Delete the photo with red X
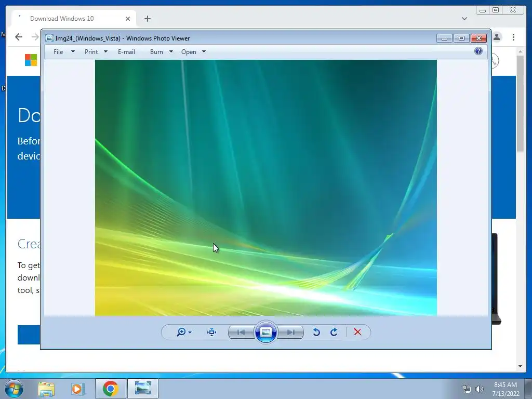The width and height of the screenshot is (532, 399). 357,332
